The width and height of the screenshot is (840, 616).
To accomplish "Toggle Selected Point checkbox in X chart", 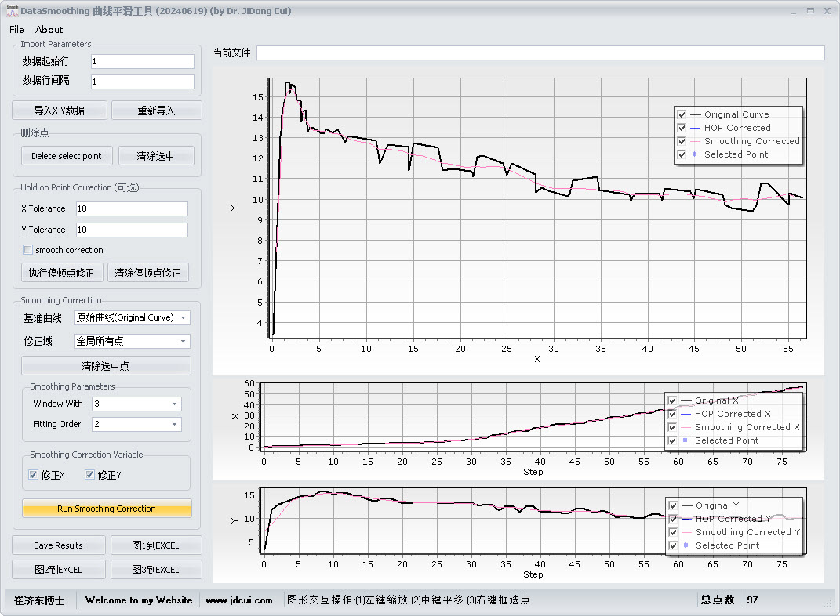I will (672, 440).
